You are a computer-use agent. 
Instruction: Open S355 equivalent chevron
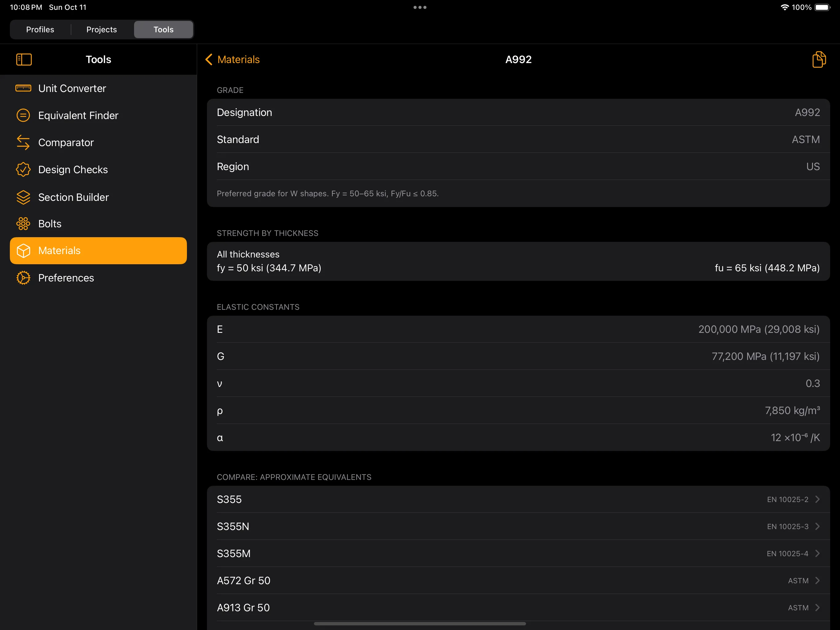tap(818, 499)
